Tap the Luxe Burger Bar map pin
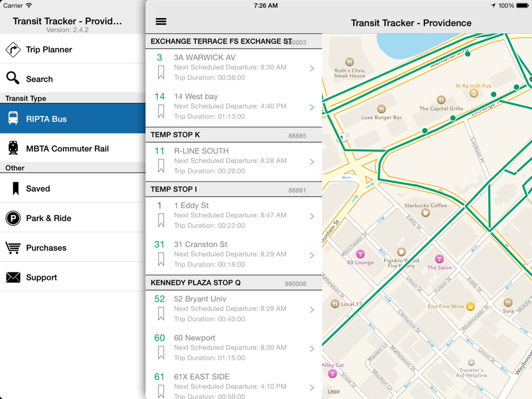The image size is (532, 399). 381,109
